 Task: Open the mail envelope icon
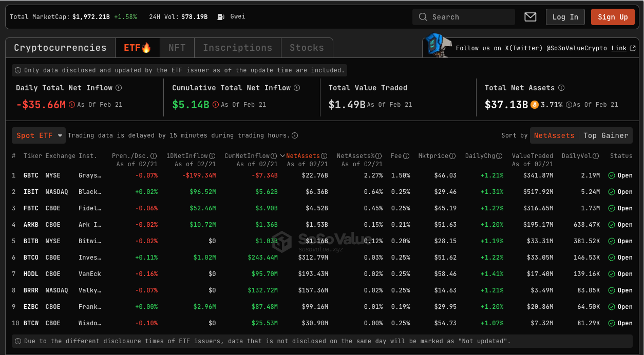(531, 17)
